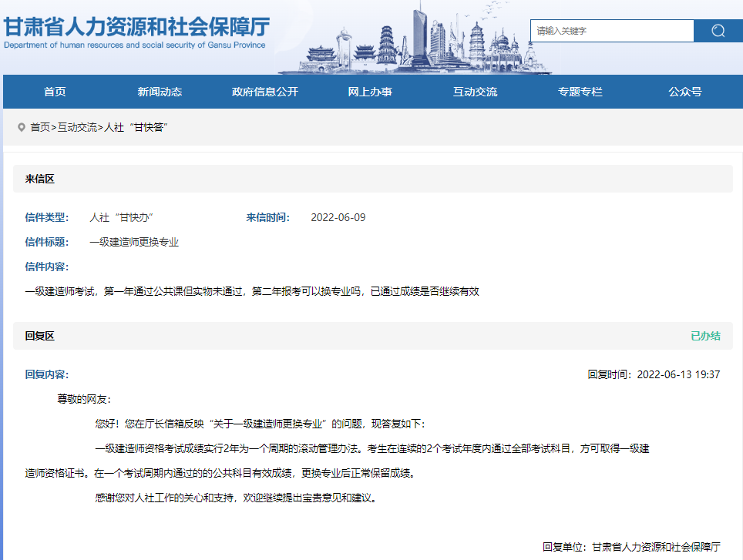Click the 尊敬的网友 greeting line
Screen dimensions: 743x560
pyautogui.click(x=84, y=399)
